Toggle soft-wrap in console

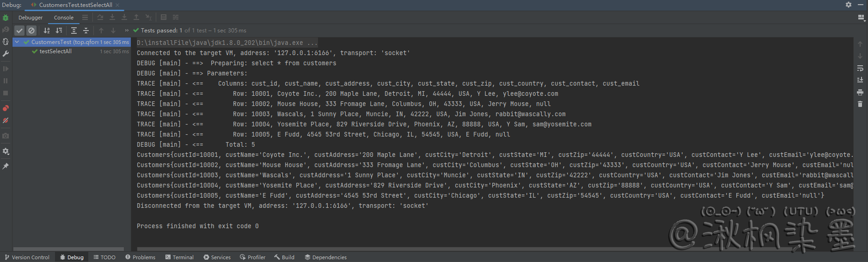point(860,68)
